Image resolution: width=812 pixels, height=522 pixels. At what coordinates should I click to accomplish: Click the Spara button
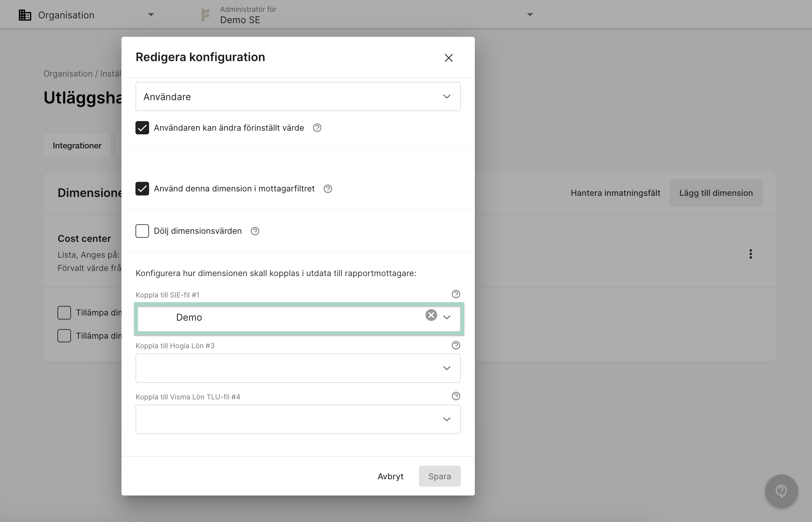pos(439,476)
